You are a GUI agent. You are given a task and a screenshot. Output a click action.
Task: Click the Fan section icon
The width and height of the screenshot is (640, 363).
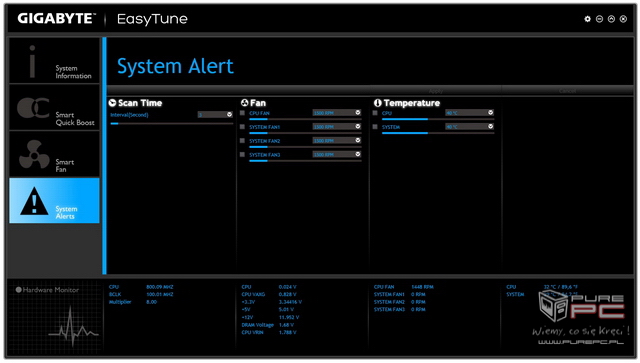click(244, 102)
